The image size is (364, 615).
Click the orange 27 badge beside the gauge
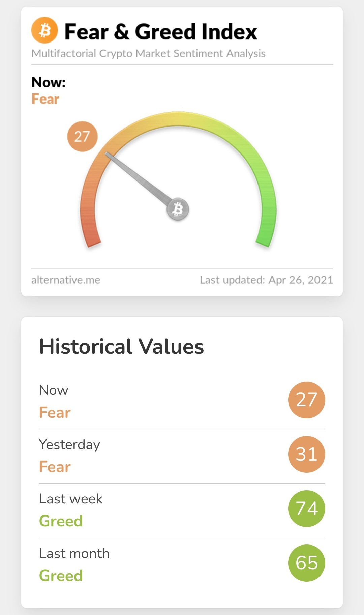tap(82, 136)
